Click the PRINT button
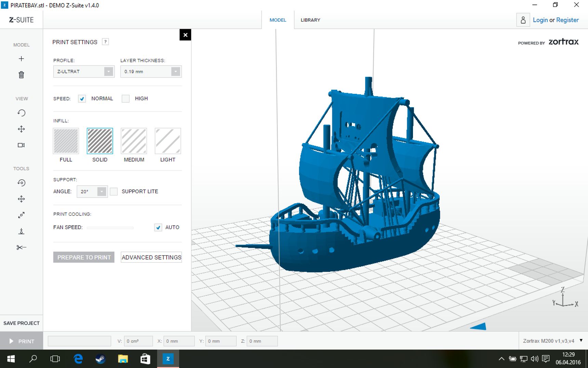Image resolution: width=588 pixels, height=368 pixels. click(22, 341)
